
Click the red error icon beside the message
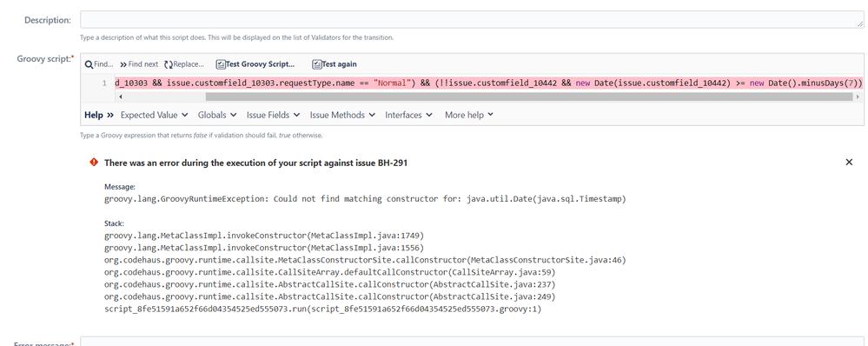coord(94,163)
